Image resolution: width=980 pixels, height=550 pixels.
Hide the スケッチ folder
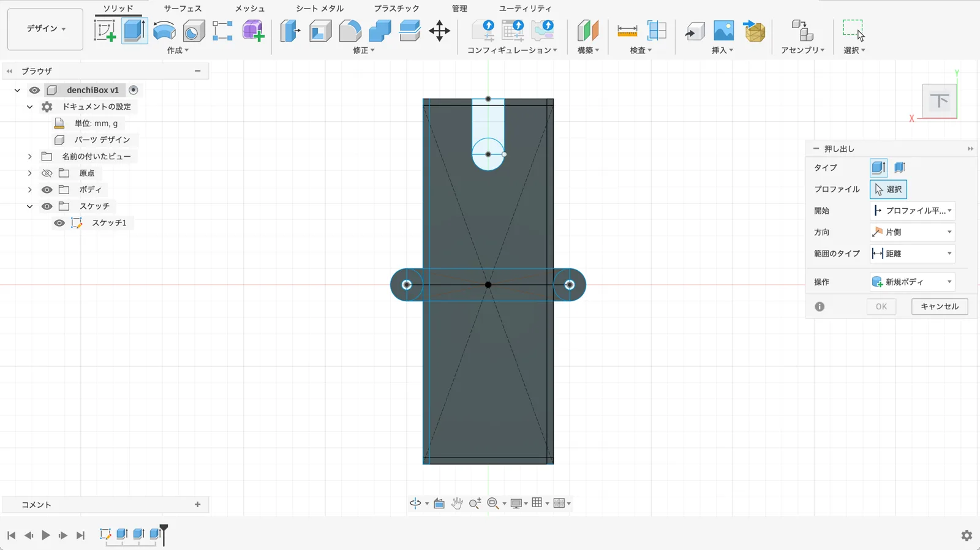point(47,206)
